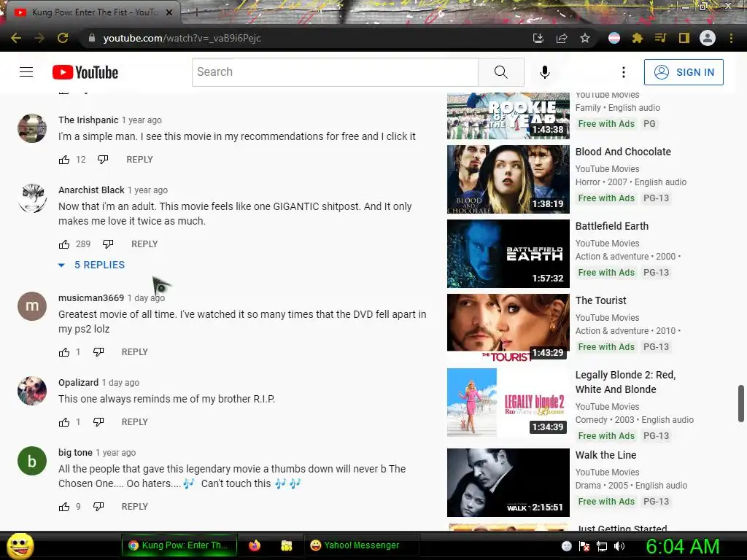This screenshot has height=560, width=747.
Task: Open YouTube settings three-dot menu
Action: point(623,72)
